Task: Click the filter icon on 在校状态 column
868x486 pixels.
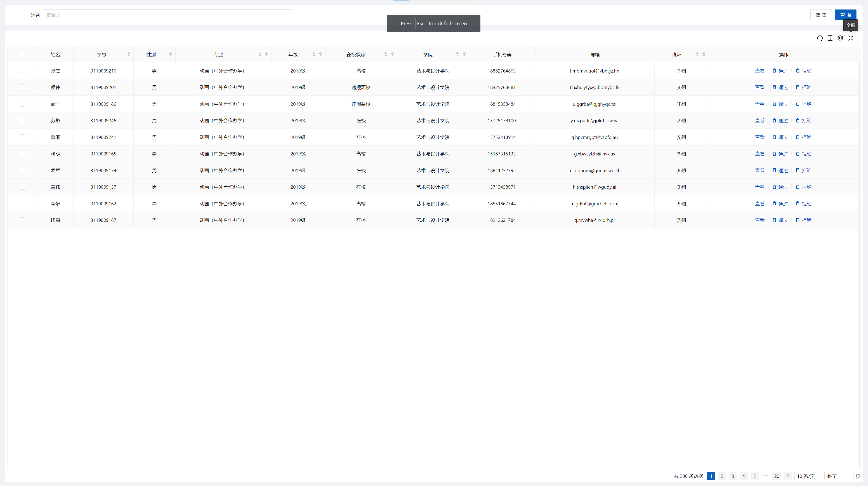Action: pos(392,54)
